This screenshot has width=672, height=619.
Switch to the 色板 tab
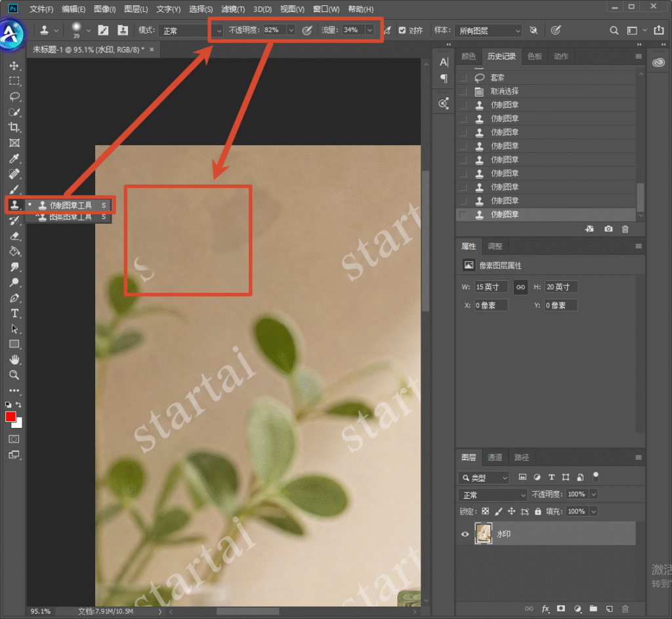pos(534,56)
